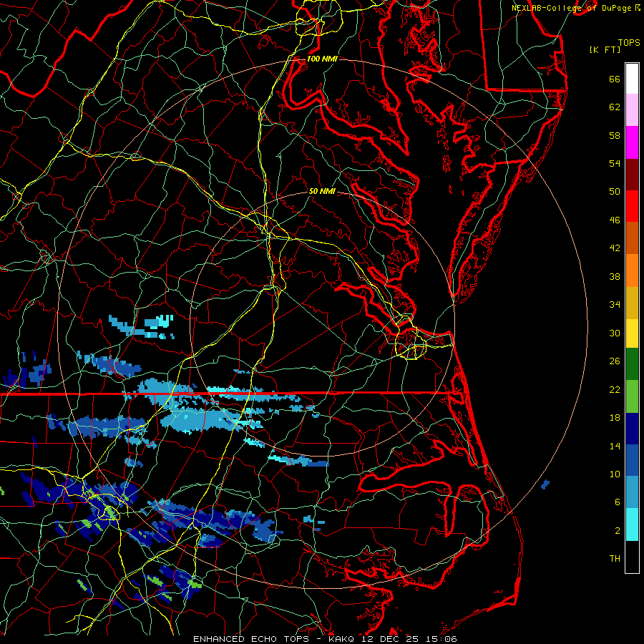
Task: Click the 'TOPS' legend title
Action: (629, 43)
